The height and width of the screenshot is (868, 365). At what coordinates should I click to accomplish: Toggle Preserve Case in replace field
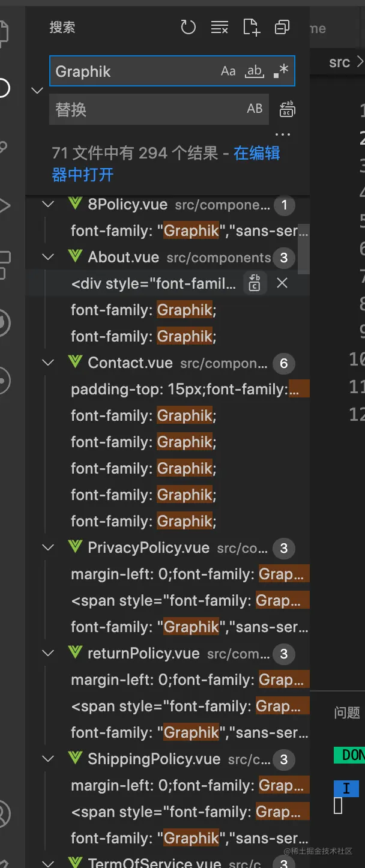pyautogui.click(x=255, y=109)
